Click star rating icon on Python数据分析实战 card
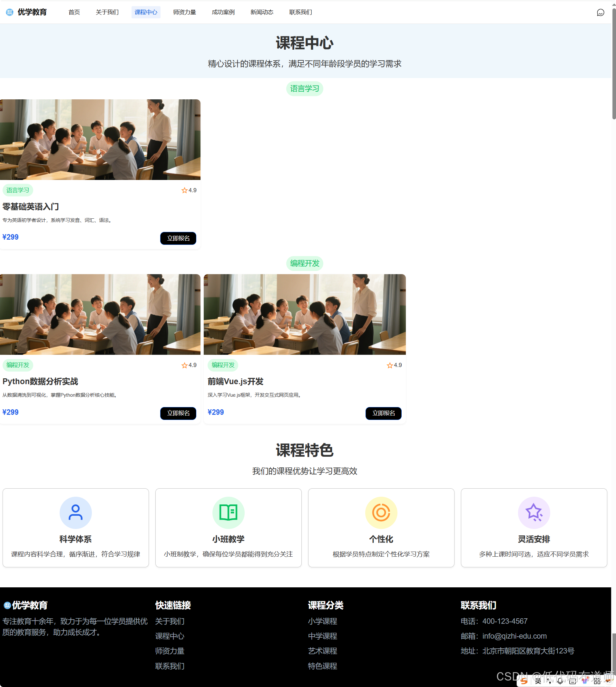 click(184, 365)
